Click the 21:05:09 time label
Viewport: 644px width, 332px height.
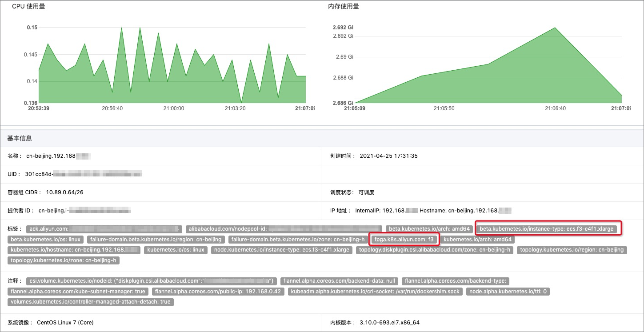point(355,108)
